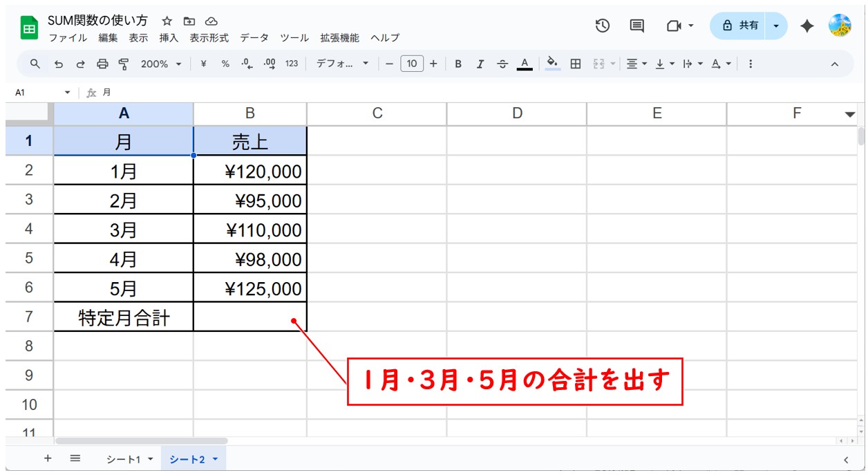
Task: Open the fill color bucket
Action: [552, 64]
